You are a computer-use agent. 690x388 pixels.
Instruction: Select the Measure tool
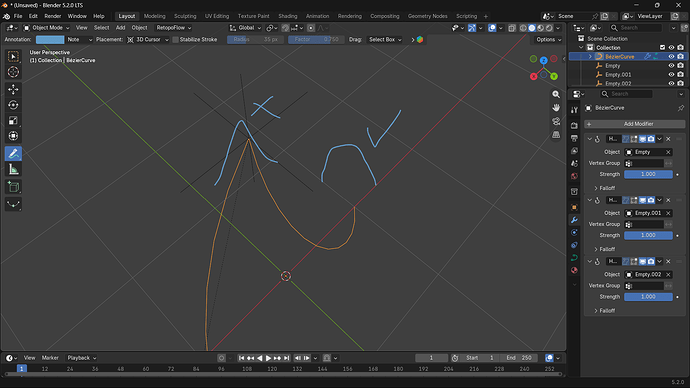click(x=13, y=169)
